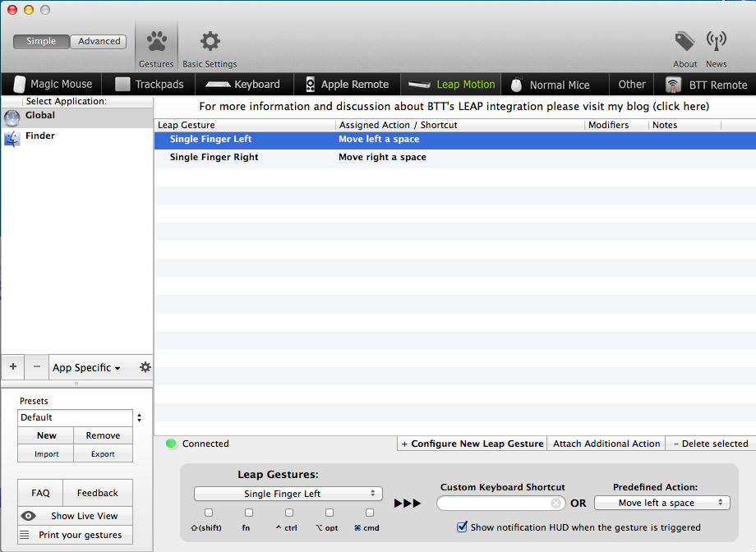Tick the cmd modifier checkbox
This screenshot has height=552, width=756.
(370, 513)
